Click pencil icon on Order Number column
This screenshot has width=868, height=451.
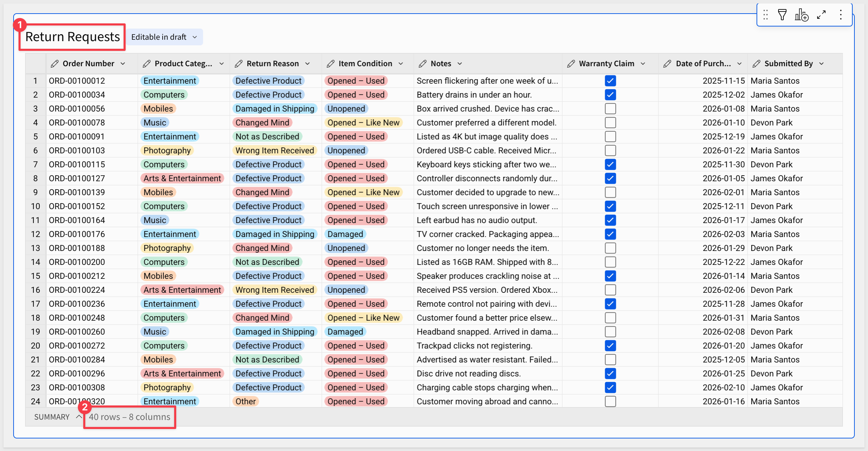pos(54,64)
